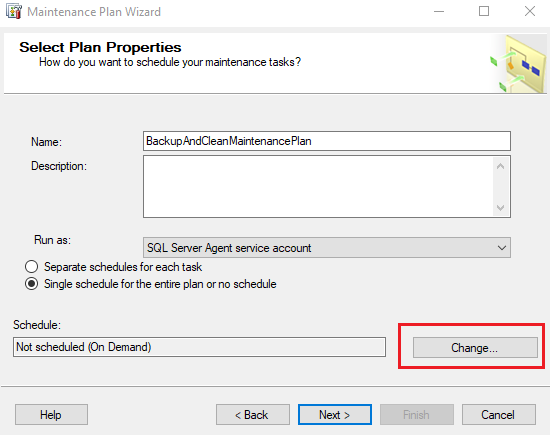Click the Schedule field showing Not scheduled
Image resolution: width=550 pixels, height=435 pixels.
point(199,347)
